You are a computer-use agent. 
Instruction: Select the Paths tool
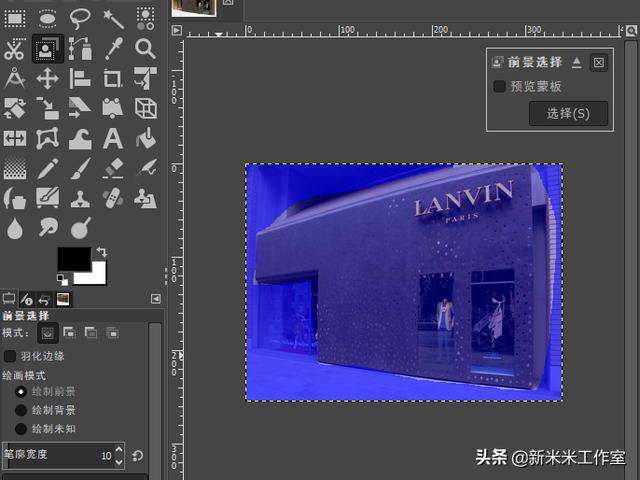pos(80,49)
